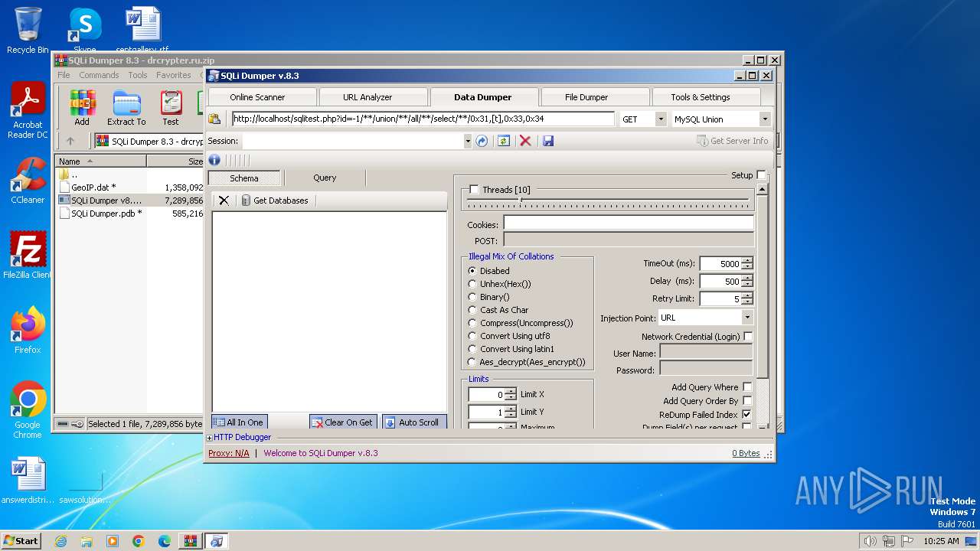This screenshot has height=551, width=980.
Task: Open the Start menu
Action: [x=21, y=541]
